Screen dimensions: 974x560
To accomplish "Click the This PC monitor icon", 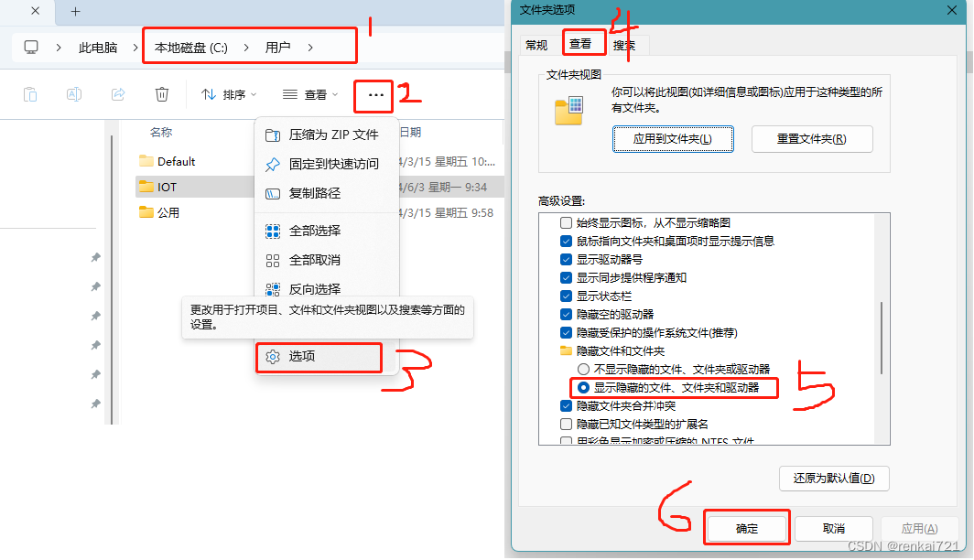I will click(x=31, y=48).
